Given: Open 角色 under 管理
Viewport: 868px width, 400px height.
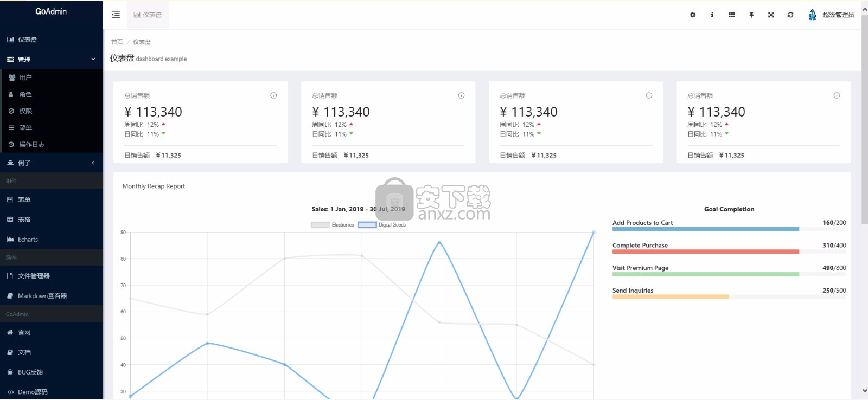Looking at the screenshot, I should (52, 94).
